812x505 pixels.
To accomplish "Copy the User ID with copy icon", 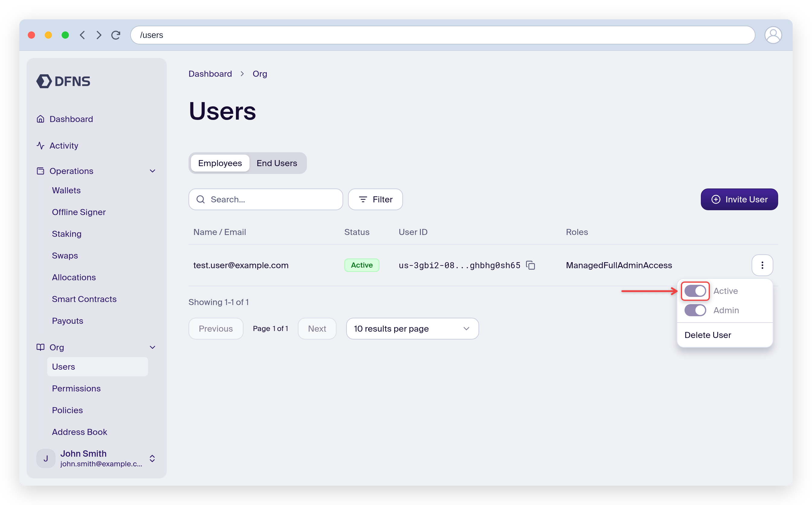I will 531,265.
